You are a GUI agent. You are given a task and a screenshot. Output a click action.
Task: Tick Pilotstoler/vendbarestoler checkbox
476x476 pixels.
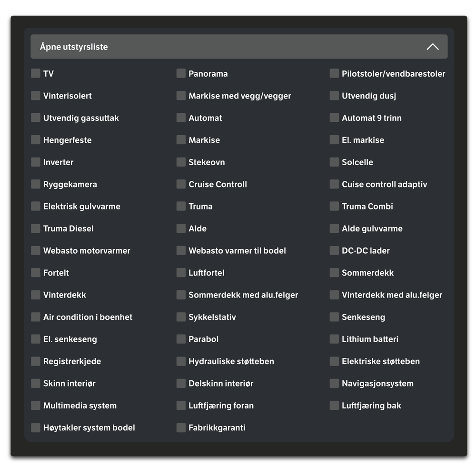click(334, 73)
